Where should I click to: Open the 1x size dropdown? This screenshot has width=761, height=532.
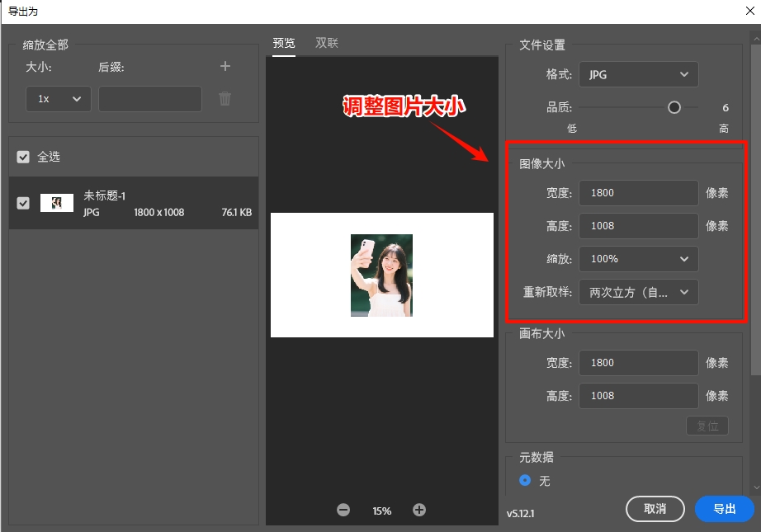pos(58,98)
